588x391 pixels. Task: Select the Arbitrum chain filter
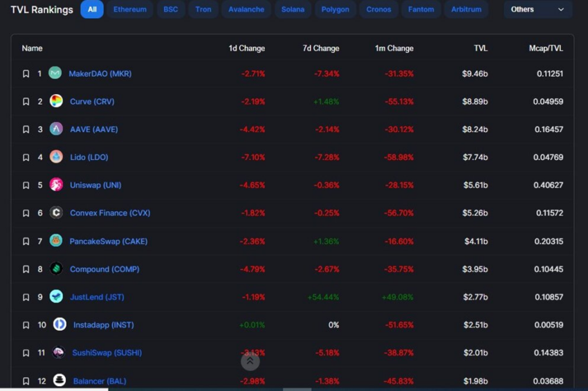click(466, 10)
